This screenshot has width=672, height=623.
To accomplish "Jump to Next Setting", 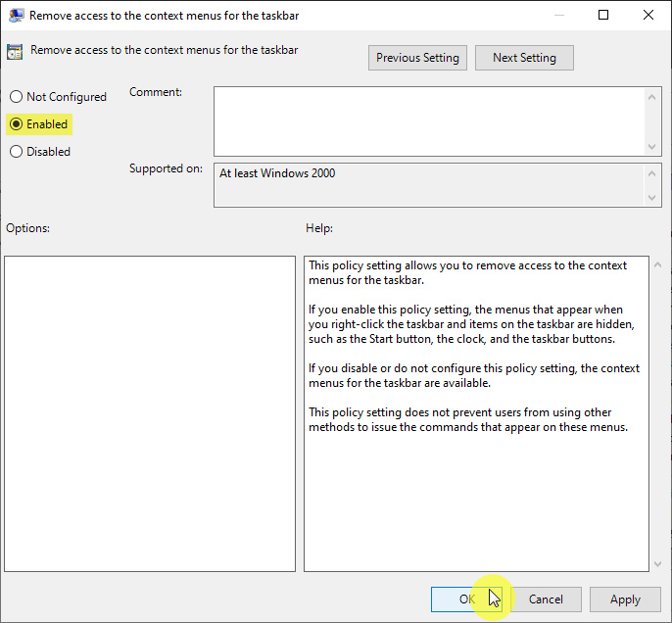I will click(524, 58).
